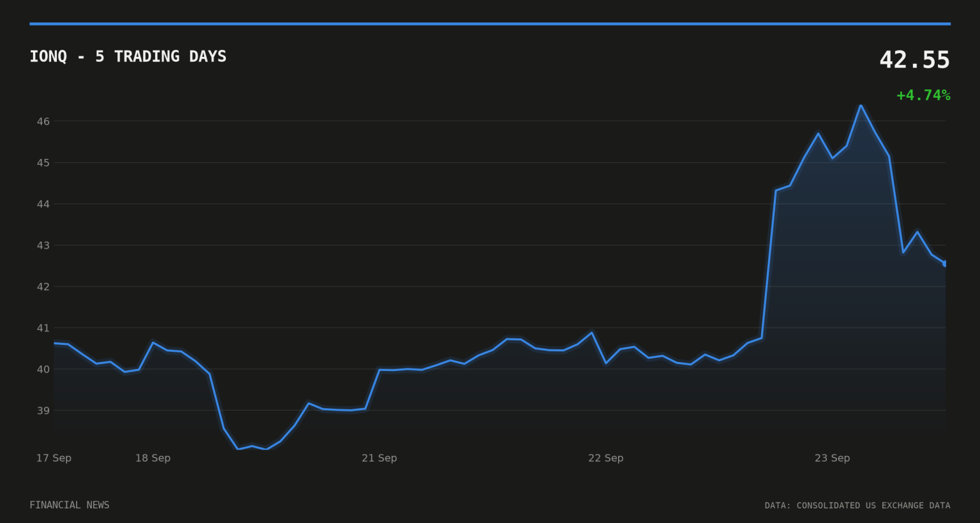Image resolution: width=980 pixels, height=523 pixels.
Task: Click the FINANCIAL NEWS footer text
Action: tap(70, 505)
